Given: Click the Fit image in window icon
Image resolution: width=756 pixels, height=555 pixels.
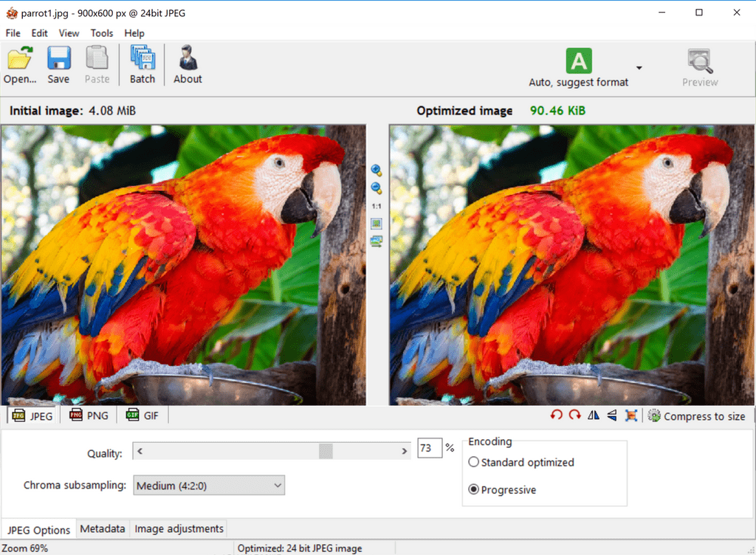Looking at the screenshot, I should click(377, 224).
